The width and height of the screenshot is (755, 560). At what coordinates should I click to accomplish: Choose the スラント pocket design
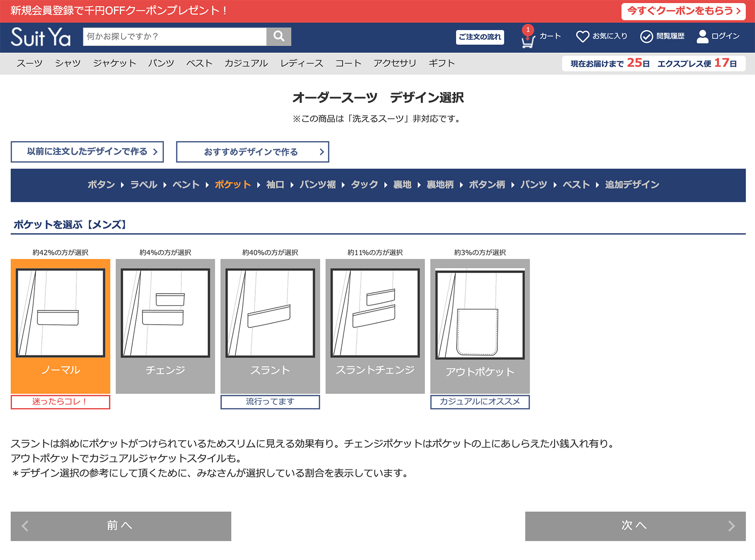pyautogui.click(x=270, y=326)
